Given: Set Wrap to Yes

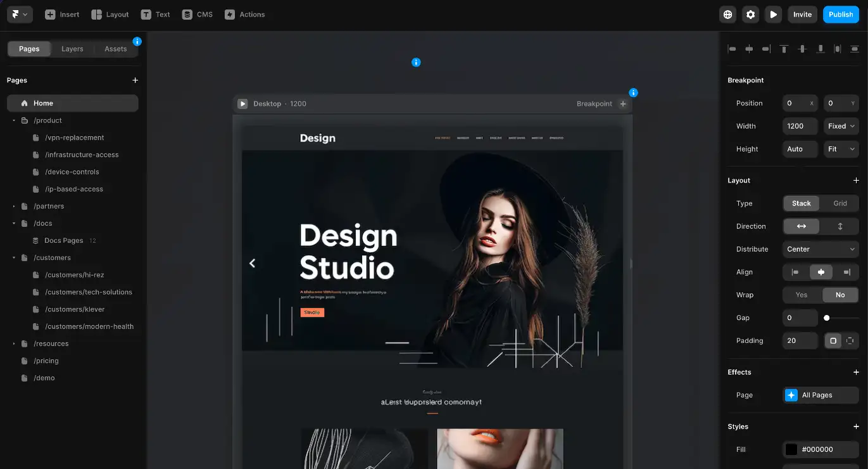Looking at the screenshot, I should click(802, 295).
